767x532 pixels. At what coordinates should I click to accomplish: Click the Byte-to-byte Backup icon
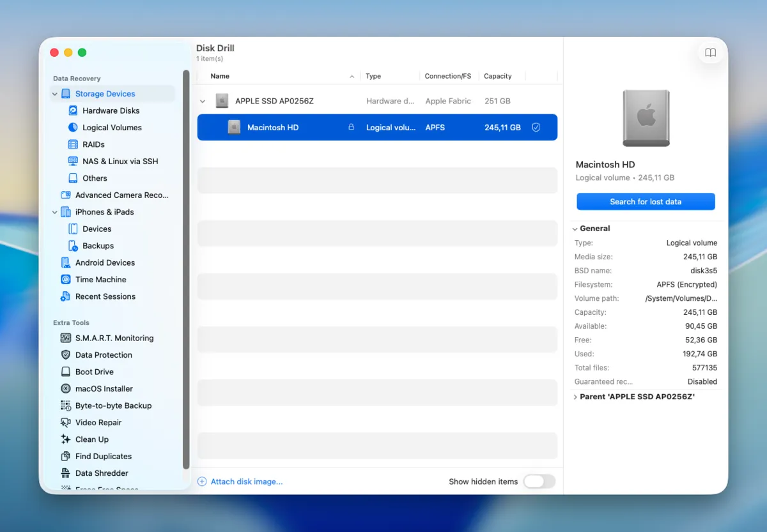point(66,406)
